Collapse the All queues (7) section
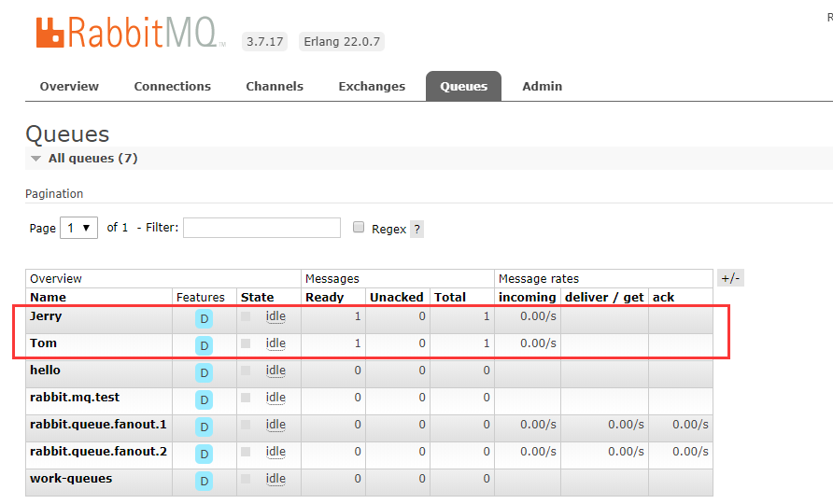 [84, 159]
